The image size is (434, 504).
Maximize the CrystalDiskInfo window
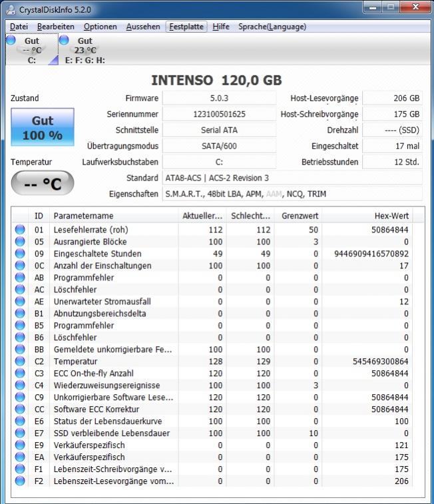[x=391, y=7]
